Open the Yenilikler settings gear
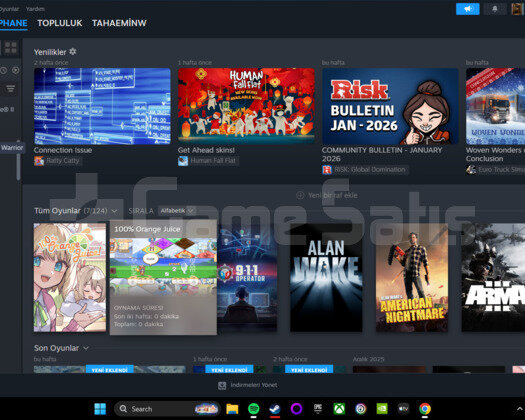Screen dimensions: 525x420 73,52
